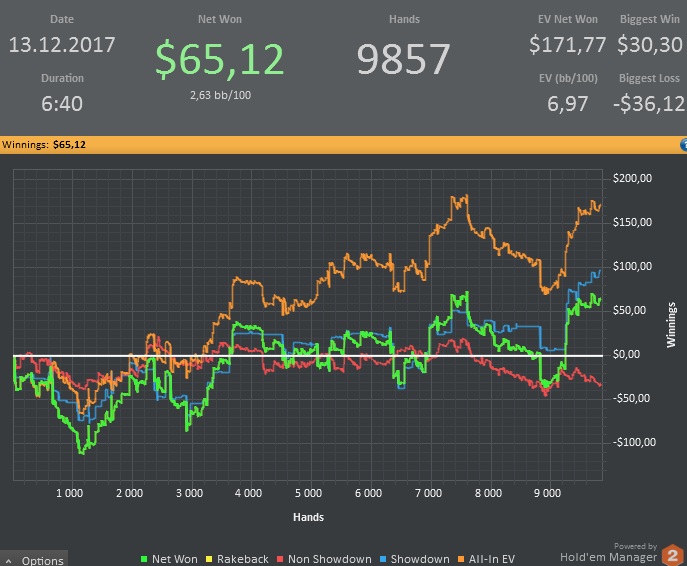Click the Biggest Win value $30,30
Viewport: 687px width, 566px height.
(650, 45)
